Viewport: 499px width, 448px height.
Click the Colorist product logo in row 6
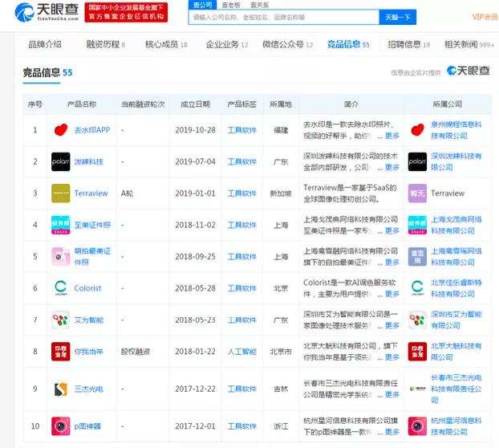click(x=61, y=287)
